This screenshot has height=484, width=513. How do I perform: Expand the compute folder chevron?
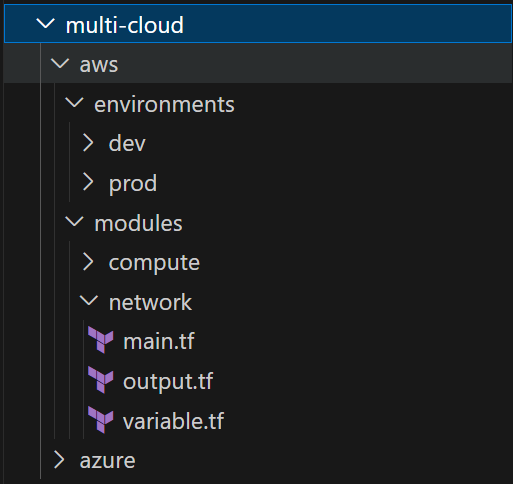pyautogui.click(x=88, y=262)
